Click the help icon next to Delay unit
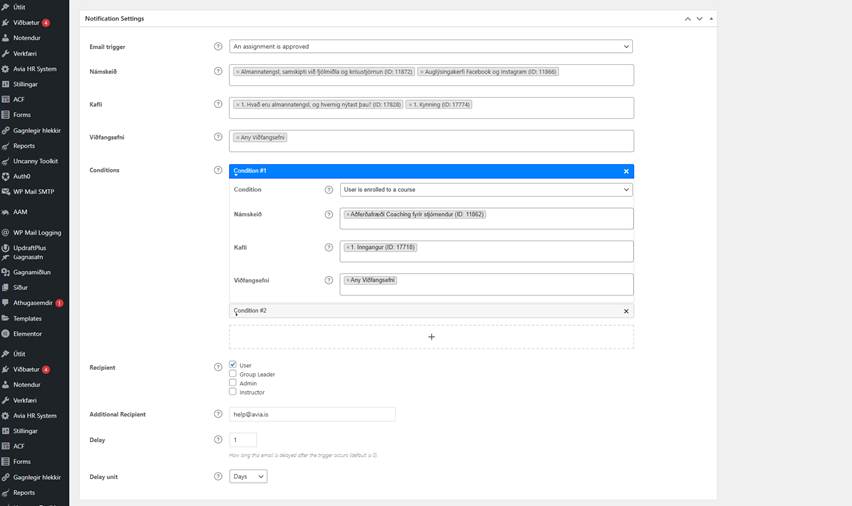852x506 pixels. (x=218, y=477)
